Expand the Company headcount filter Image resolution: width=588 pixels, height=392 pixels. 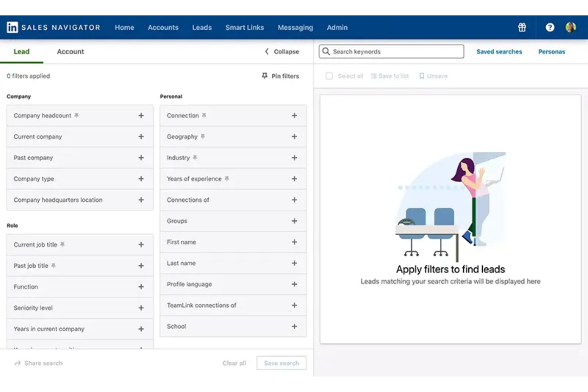coord(141,115)
